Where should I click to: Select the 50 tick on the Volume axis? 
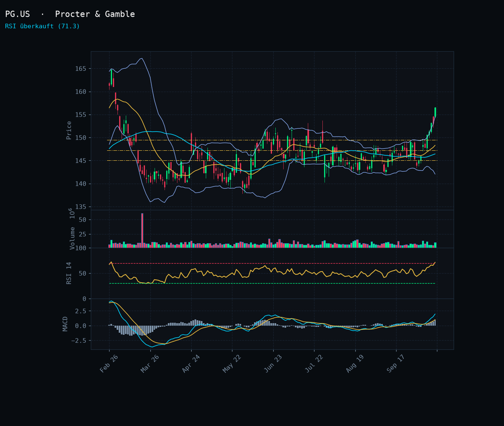coord(82,220)
